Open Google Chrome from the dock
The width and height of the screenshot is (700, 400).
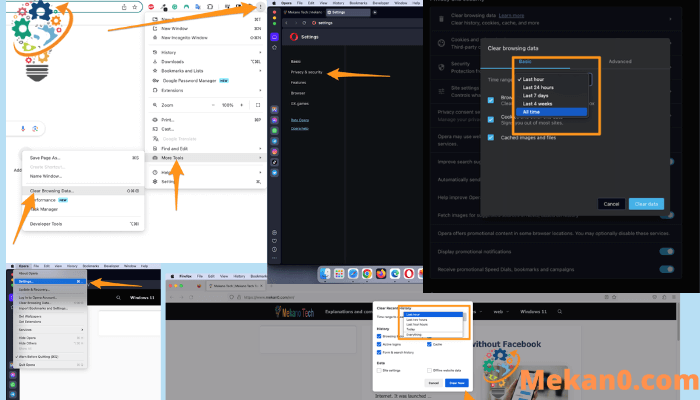point(367,274)
